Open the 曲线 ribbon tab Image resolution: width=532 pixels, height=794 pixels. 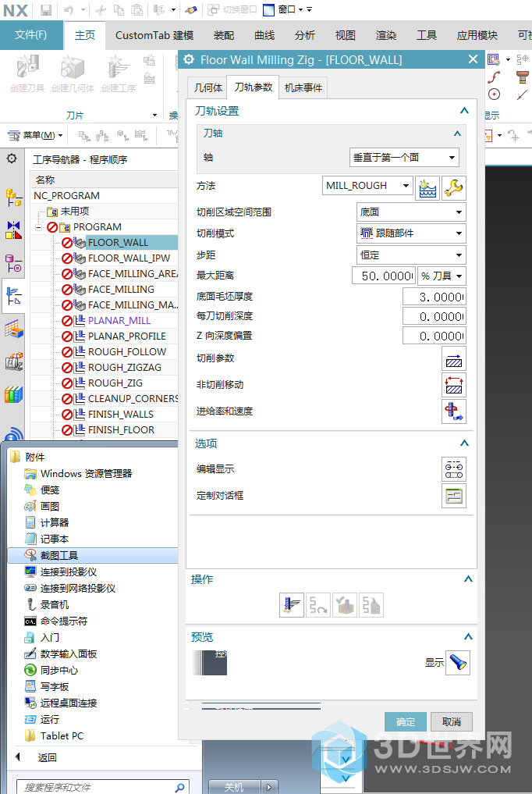pos(264,35)
